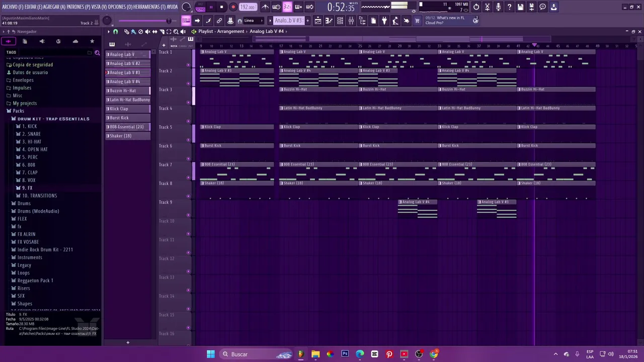Toggle the recording countdown 3.2 icon
Screen dimensions: 644x362
click(287, 7)
